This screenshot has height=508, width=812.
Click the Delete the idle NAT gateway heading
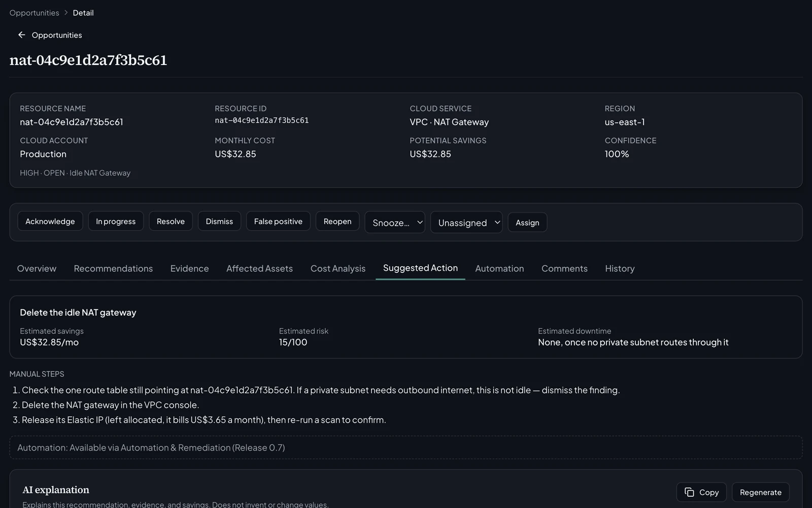pyautogui.click(x=78, y=312)
